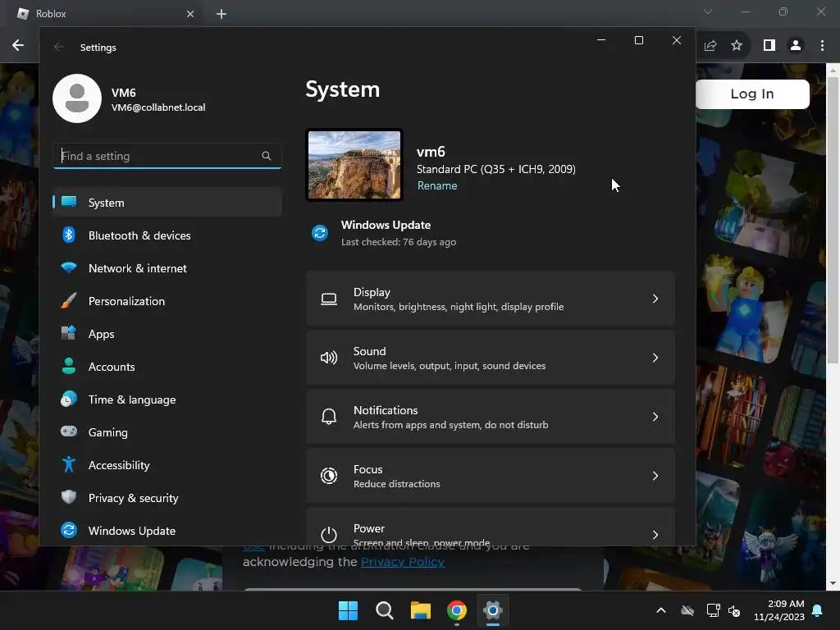Click the muted volume tray icon
Screen dimensions: 840x630
click(734, 610)
